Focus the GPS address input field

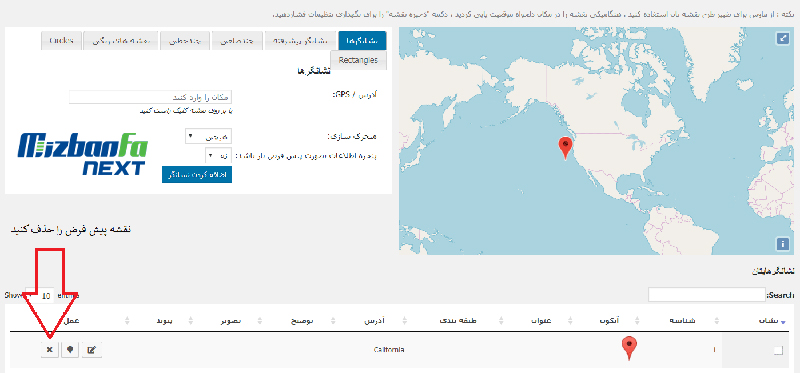[x=151, y=97]
